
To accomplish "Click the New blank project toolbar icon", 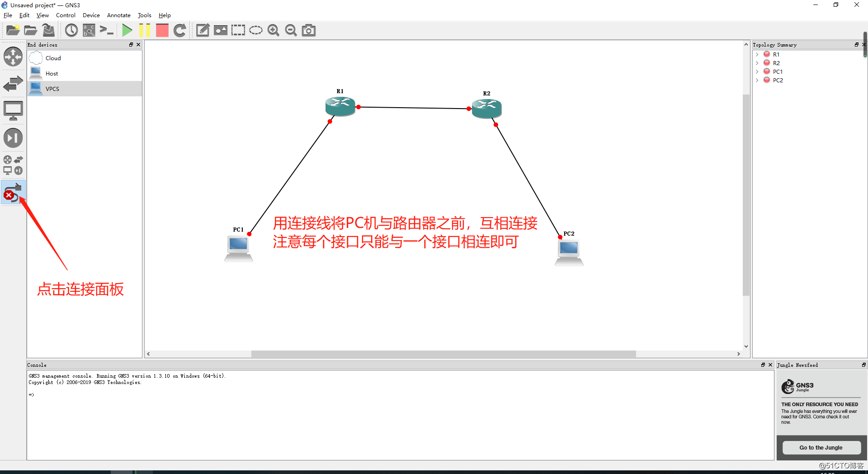I will (x=13, y=30).
